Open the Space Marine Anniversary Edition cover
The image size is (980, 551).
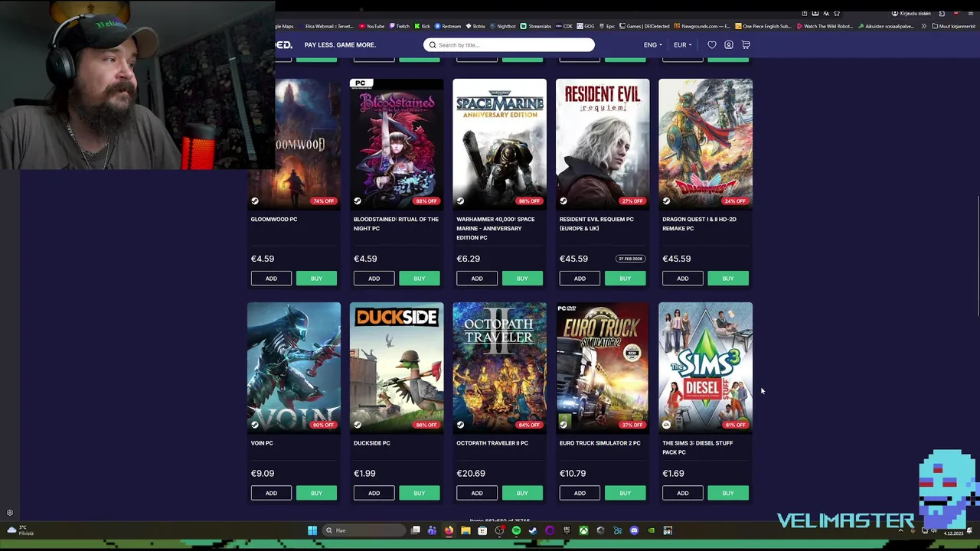(499, 144)
